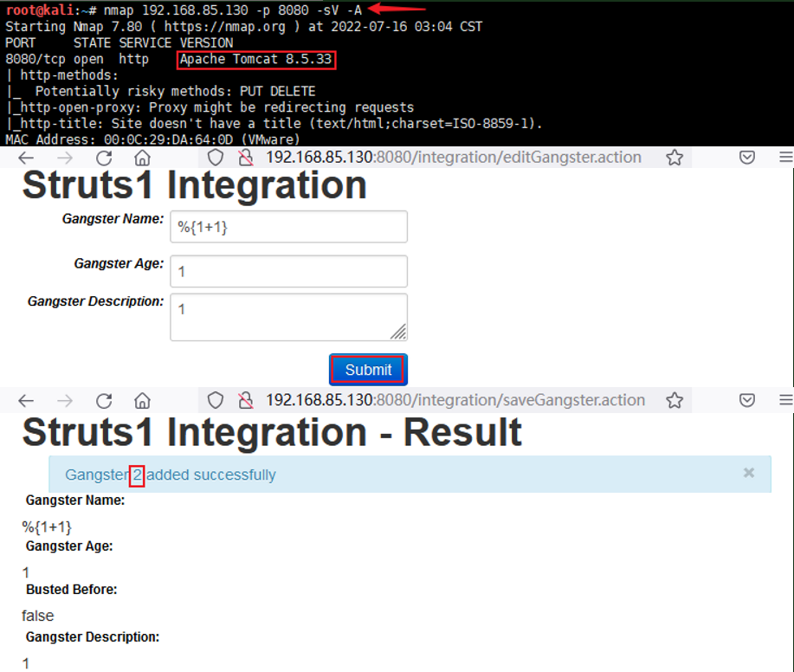The width and height of the screenshot is (794, 672).
Task: Focus the Gangster Name input field
Action: 288,226
